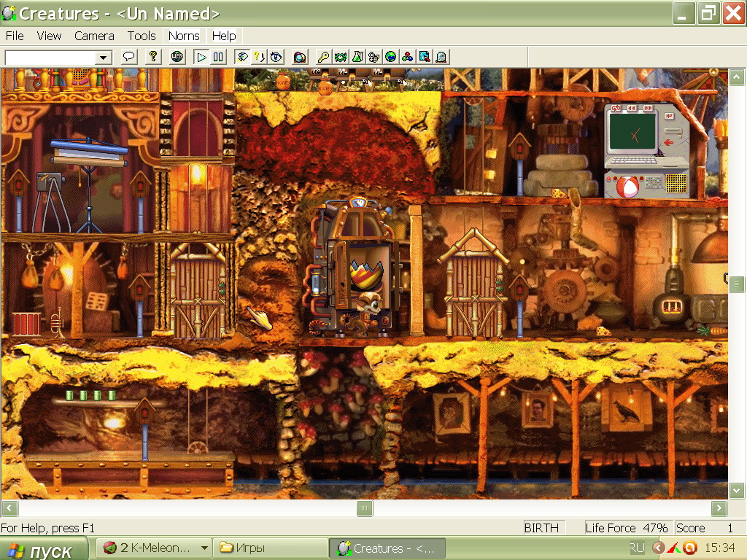Click the Life Force 47% status text
This screenshot has height=560, width=747.
(626, 528)
